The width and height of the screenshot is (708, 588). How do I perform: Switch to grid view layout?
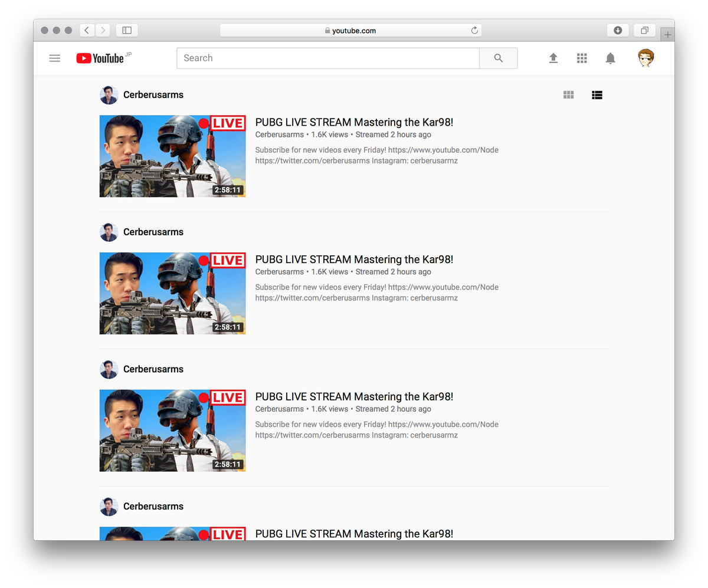(569, 94)
